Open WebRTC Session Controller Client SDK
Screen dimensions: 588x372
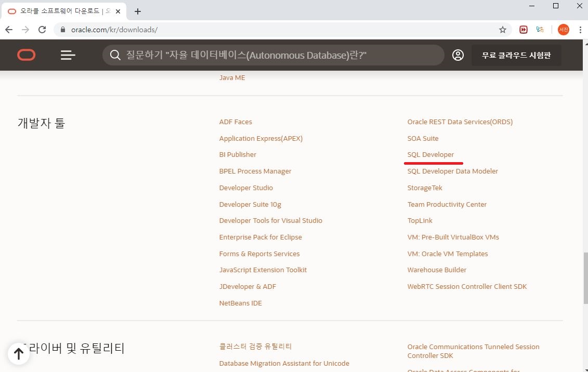pos(467,287)
